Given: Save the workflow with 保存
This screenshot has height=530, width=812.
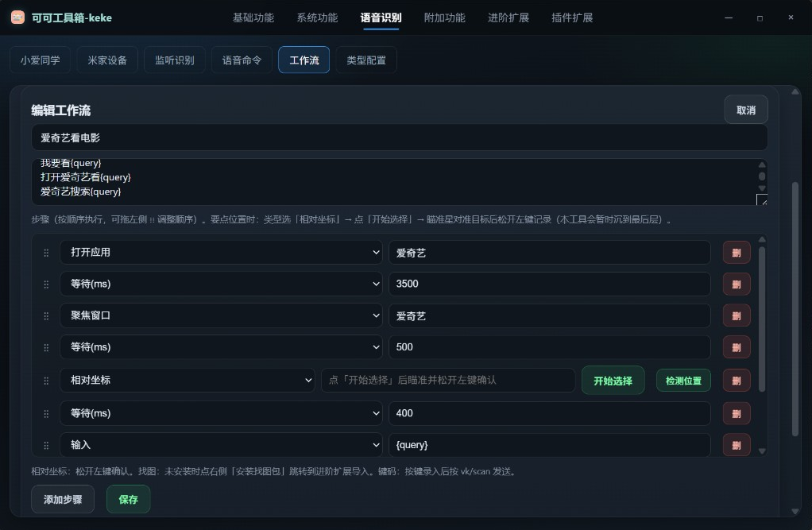Looking at the screenshot, I should [129, 500].
